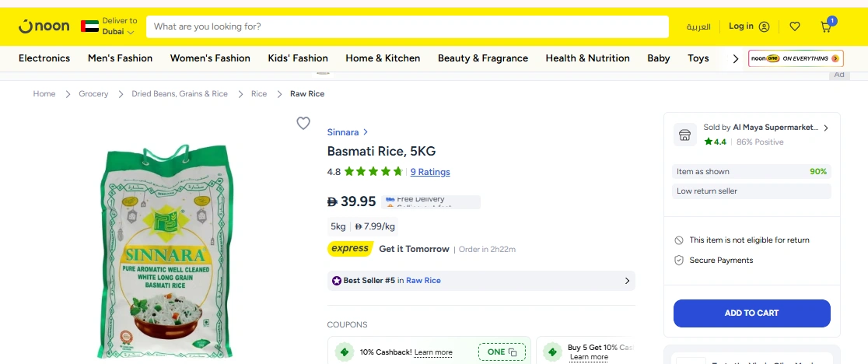The height and width of the screenshot is (364, 868).
Task: Open wishlist heart icon in header
Action: 794,26
